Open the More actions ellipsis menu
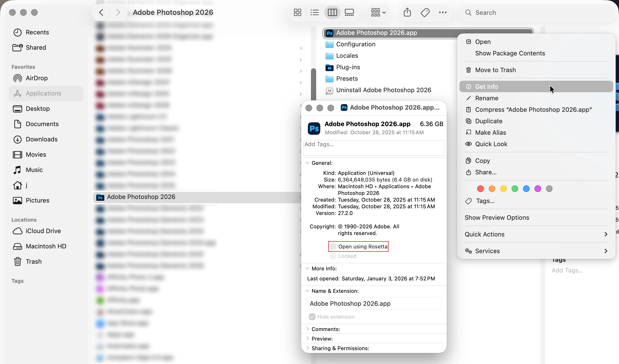 [443, 12]
